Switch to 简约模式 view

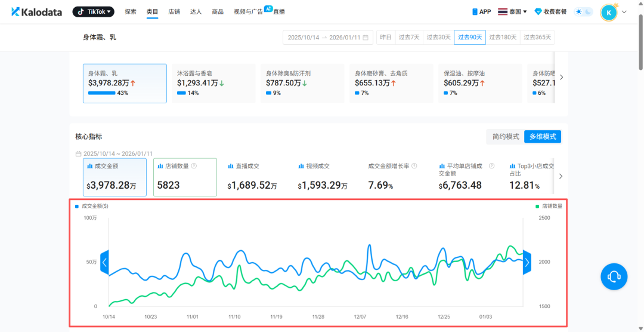pyautogui.click(x=506, y=137)
